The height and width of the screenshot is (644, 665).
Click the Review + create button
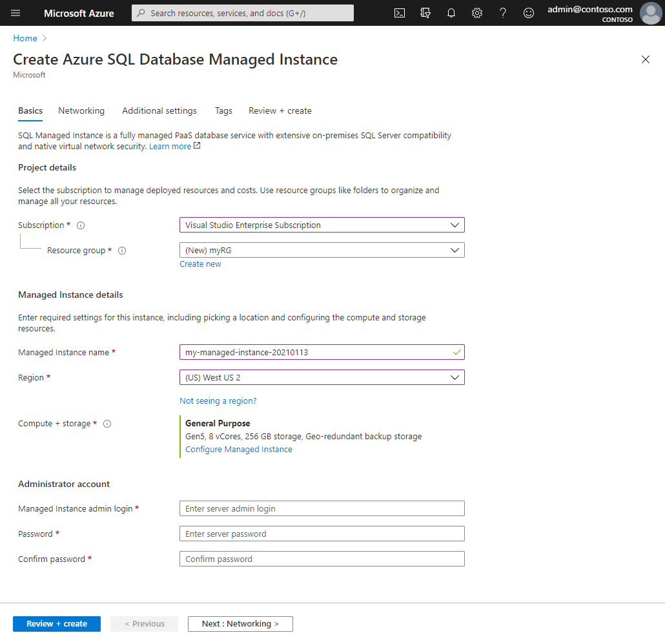click(x=56, y=623)
